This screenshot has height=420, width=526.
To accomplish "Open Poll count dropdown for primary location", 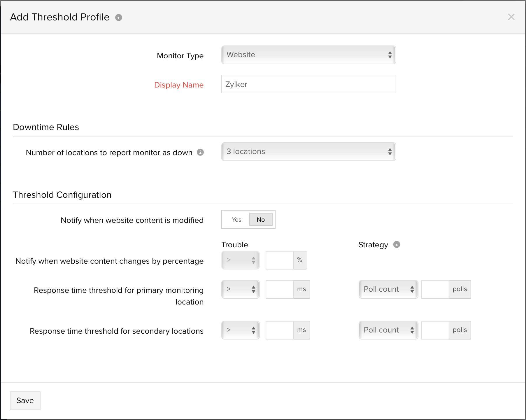I will [x=388, y=289].
